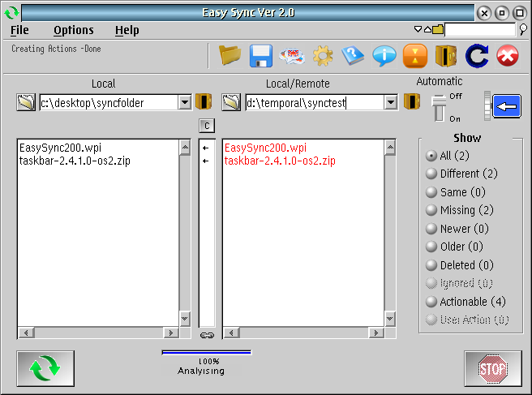Open the Help menu
This screenshot has width=532, height=395.
(x=127, y=30)
